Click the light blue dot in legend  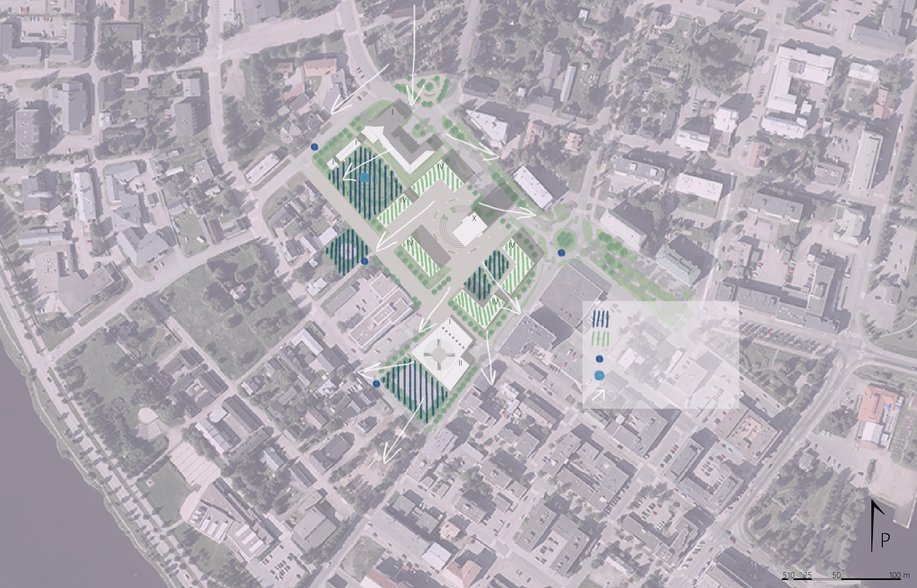[x=599, y=376]
